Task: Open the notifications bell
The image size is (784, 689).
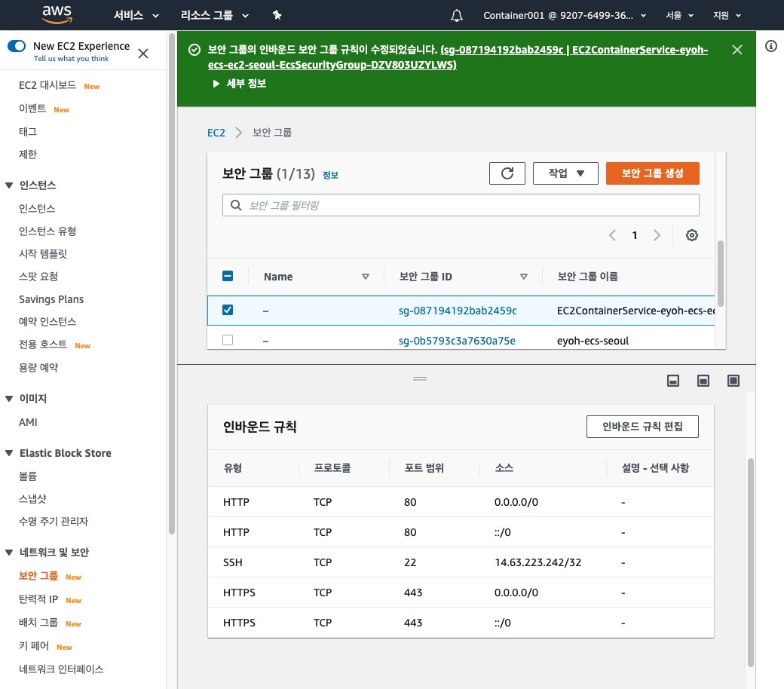Action: [x=457, y=16]
